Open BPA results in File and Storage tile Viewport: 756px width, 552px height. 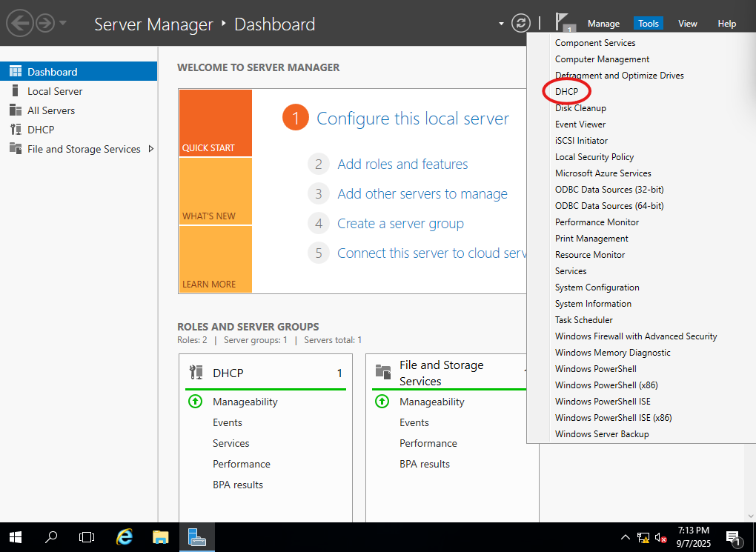(x=424, y=464)
